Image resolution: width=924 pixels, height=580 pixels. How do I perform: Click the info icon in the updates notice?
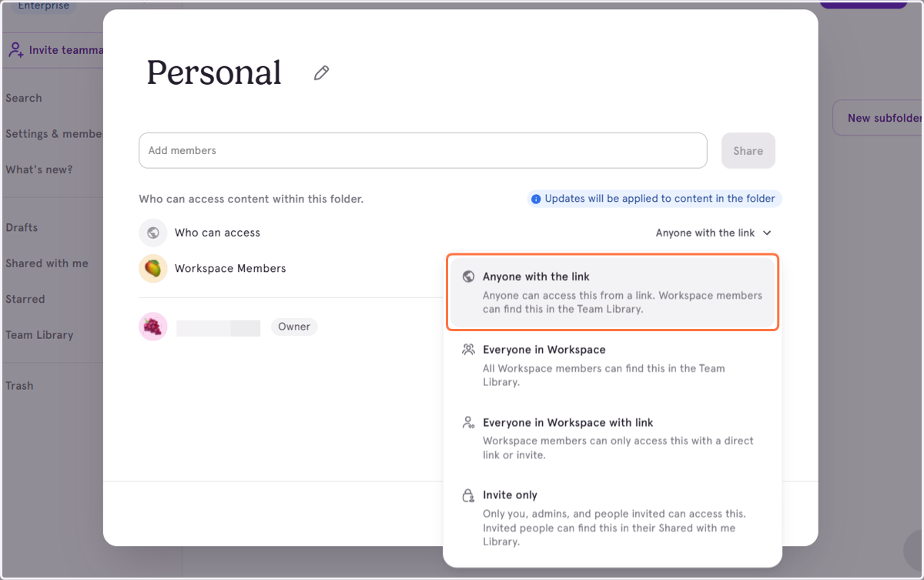[x=536, y=199]
